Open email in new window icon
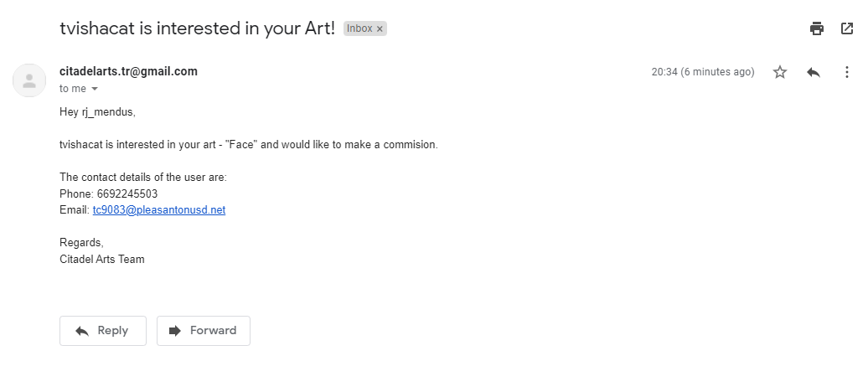The image size is (868, 392). click(x=846, y=28)
